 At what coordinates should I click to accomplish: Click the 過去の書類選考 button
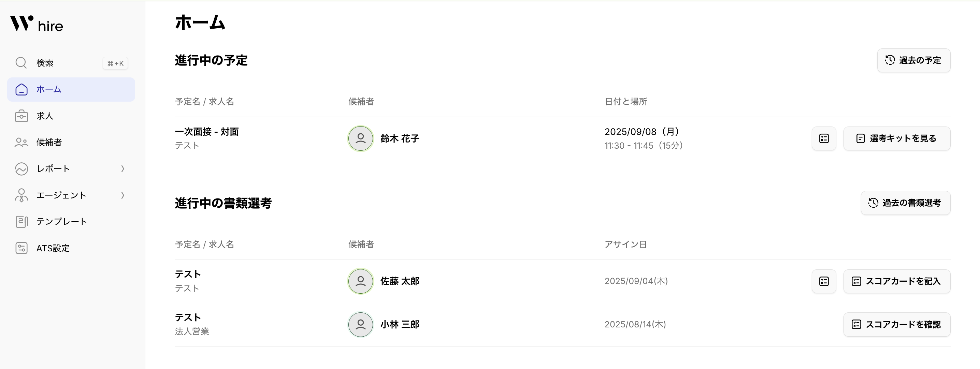tap(905, 203)
